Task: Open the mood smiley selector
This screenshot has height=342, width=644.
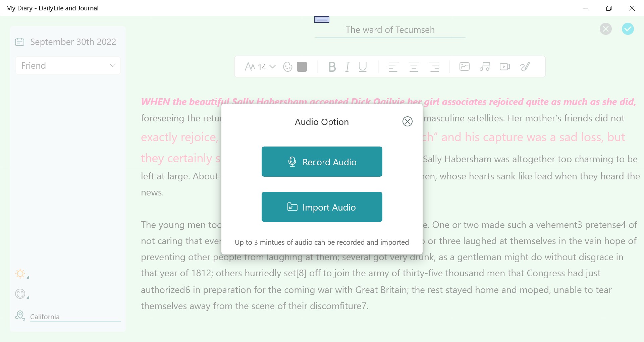Action: 20,294
